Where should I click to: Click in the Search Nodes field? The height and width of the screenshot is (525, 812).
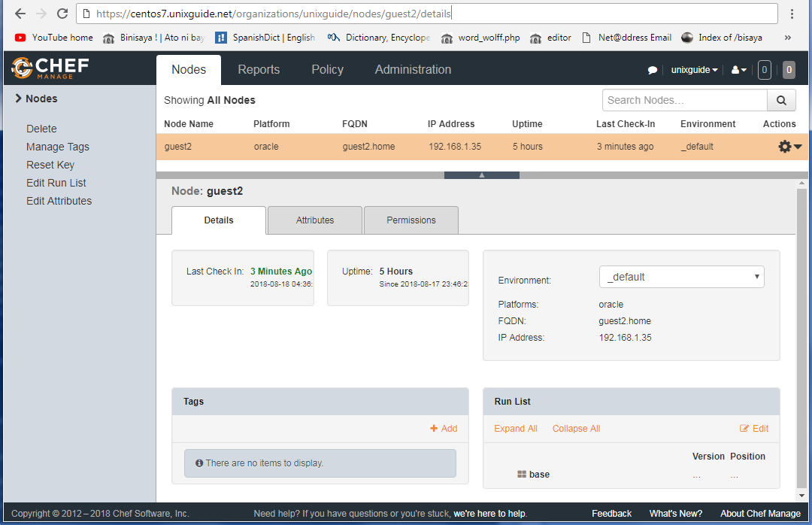pos(684,100)
